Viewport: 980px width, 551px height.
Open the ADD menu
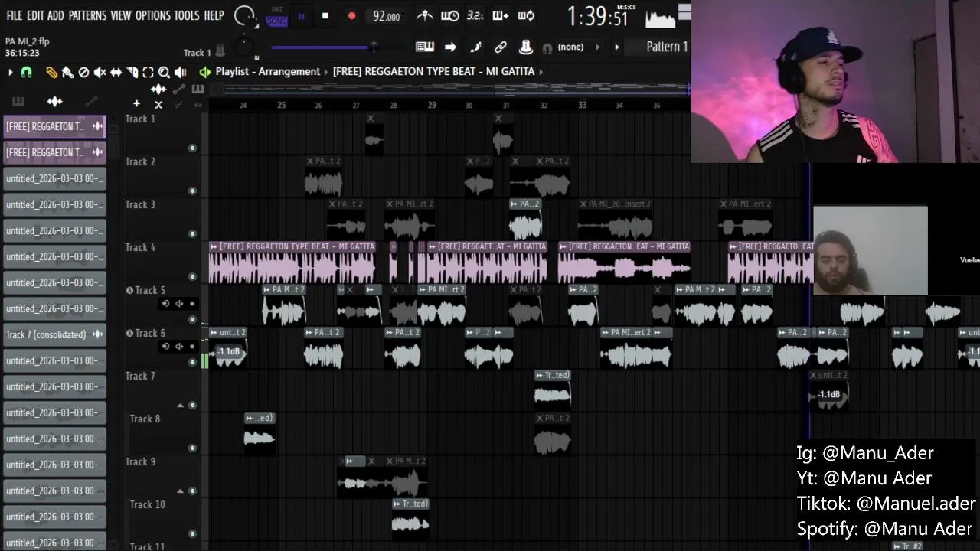tap(55, 15)
